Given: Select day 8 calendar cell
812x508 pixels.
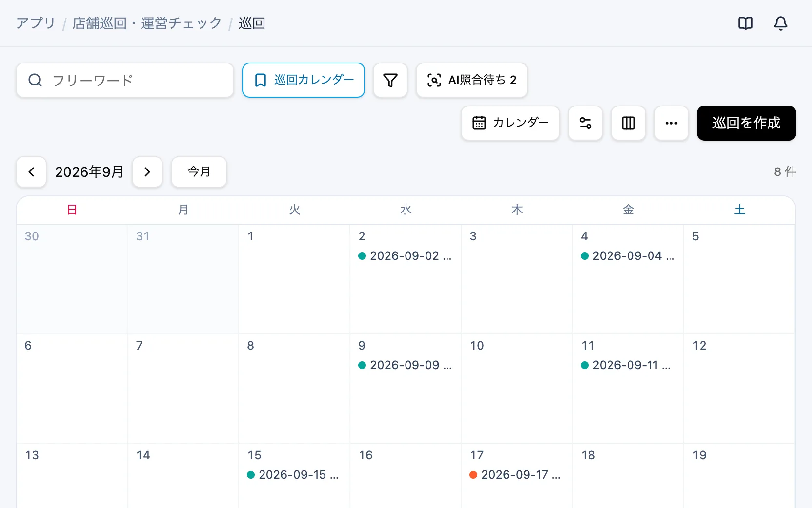Looking at the screenshot, I should (x=294, y=389).
